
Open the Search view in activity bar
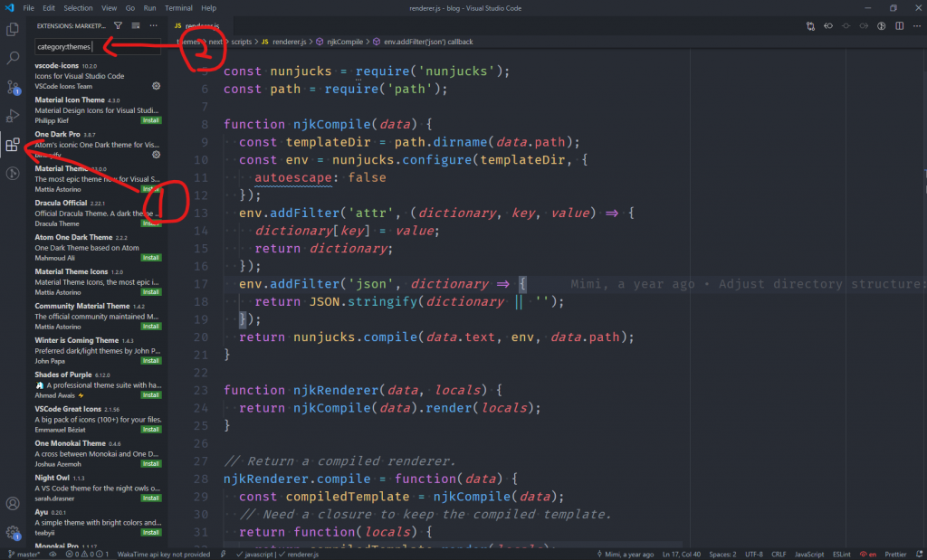[x=13, y=58]
